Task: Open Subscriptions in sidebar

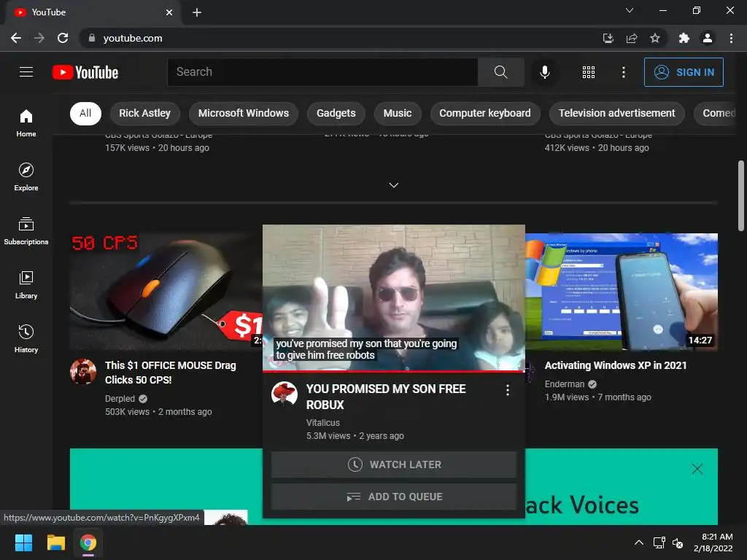Action: (26, 230)
